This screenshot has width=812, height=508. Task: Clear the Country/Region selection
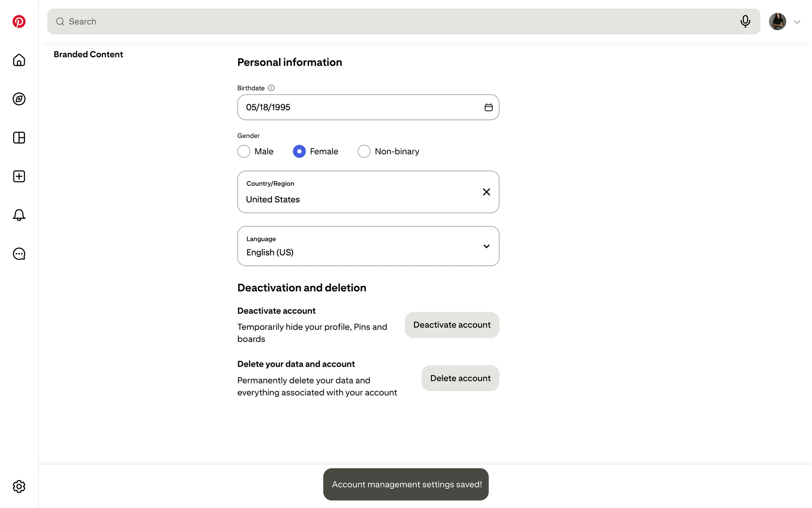tap(486, 192)
